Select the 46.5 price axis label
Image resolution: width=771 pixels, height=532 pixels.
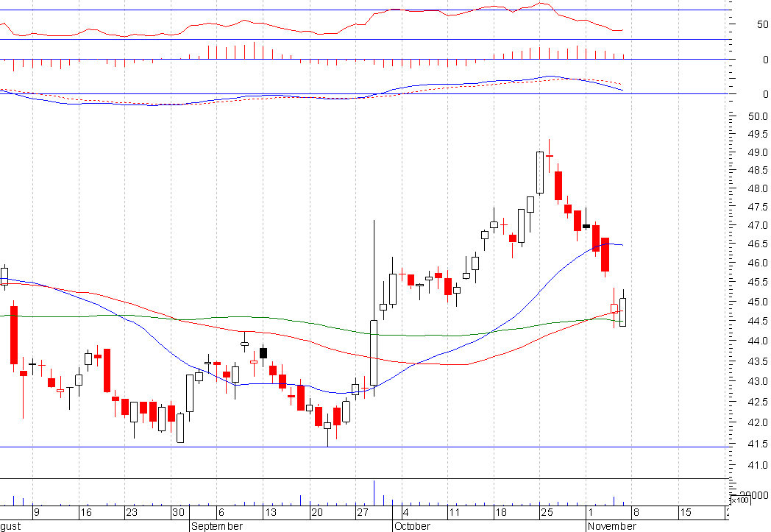point(758,244)
